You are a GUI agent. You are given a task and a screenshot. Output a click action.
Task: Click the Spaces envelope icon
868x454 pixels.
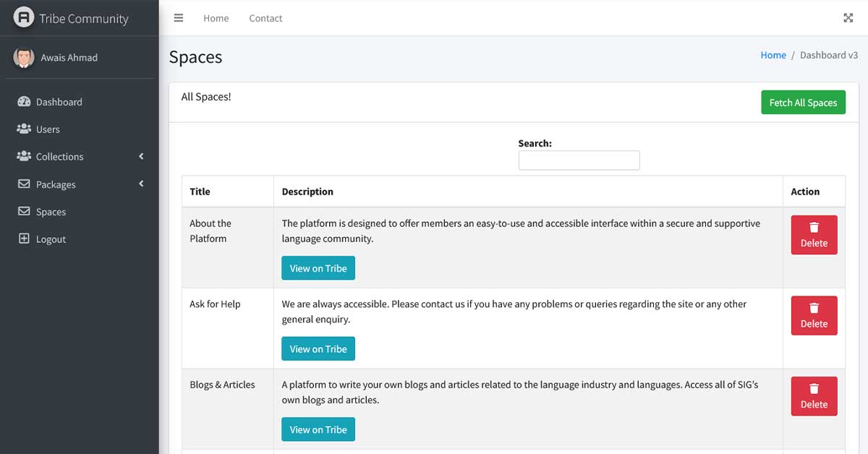(x=24, y=212)
